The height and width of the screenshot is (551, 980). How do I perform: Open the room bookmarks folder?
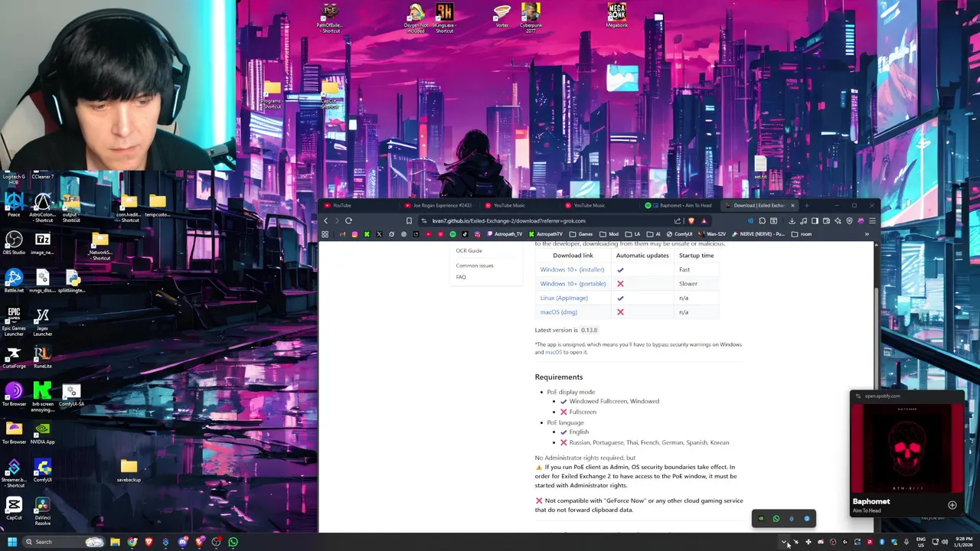click(x=802, y=234)
